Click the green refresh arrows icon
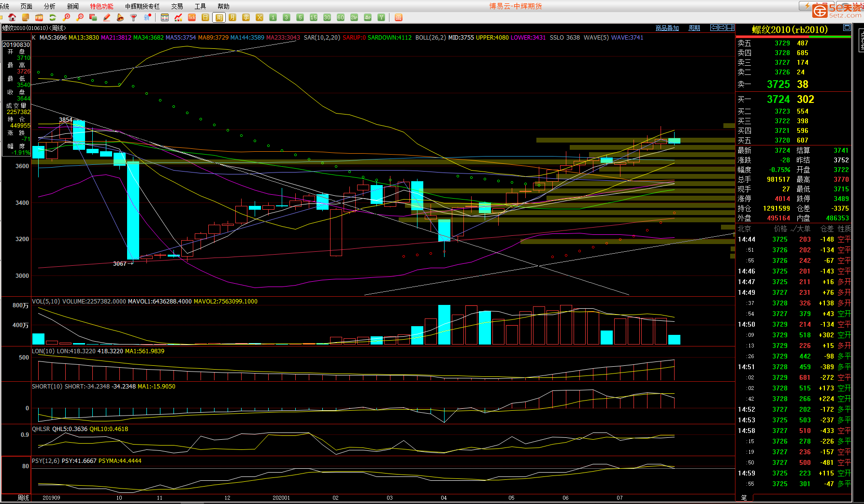 click(53, 17)
